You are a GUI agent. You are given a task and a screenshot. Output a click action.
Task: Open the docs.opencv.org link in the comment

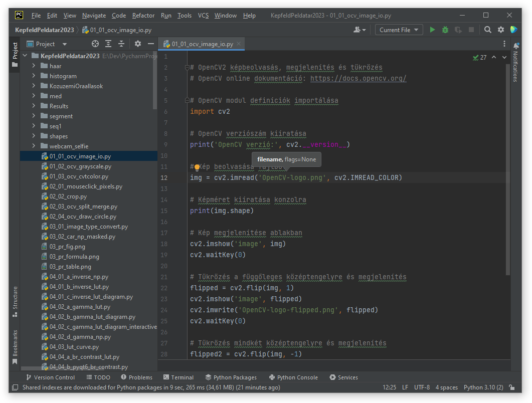358,78
